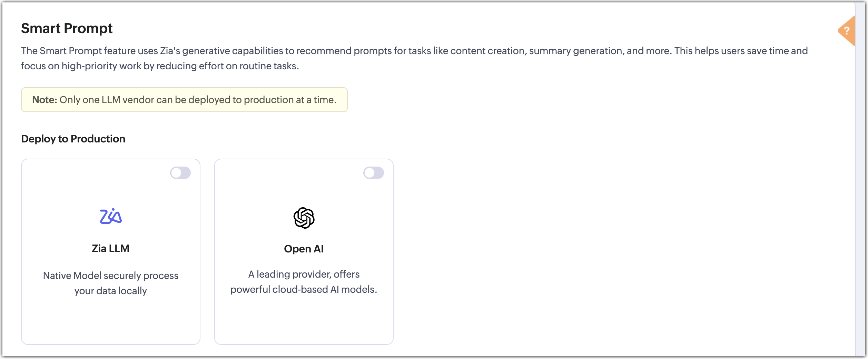This screenshot has height=359, width=868.
Task: Click the 'focus on high-priority work' line
Action: [160, 66]
